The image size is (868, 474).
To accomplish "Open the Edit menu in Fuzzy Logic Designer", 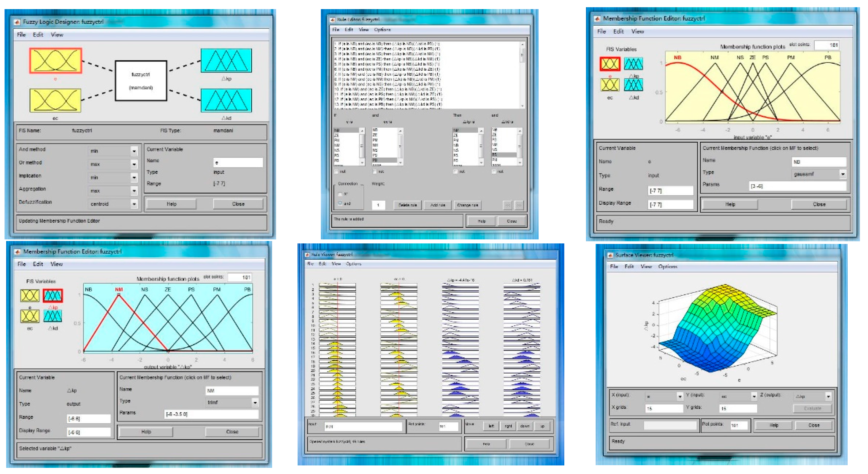I will pos(38,35).
